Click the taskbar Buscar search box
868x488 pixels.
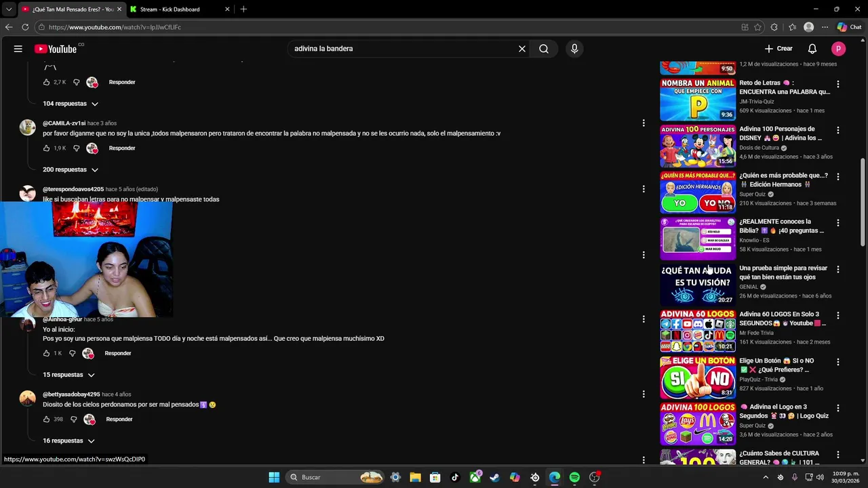click(x=336, y=477)
